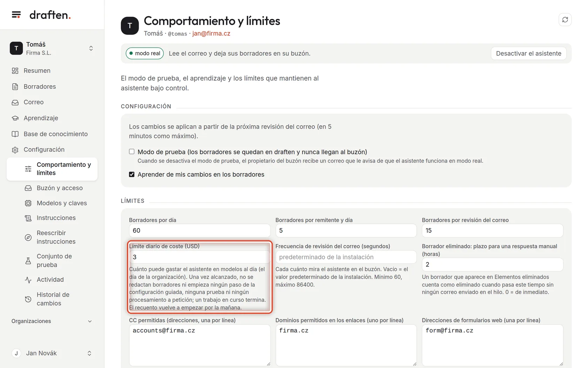Image resolution: width=588 pixels, height=368 pixels.
Task: Click the Historial de cambios clock icon
Action: pos(28,299)
